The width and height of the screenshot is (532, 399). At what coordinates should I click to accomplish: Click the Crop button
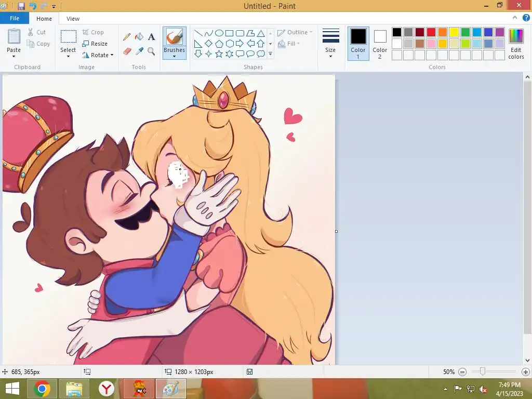[x=93, y=32]
